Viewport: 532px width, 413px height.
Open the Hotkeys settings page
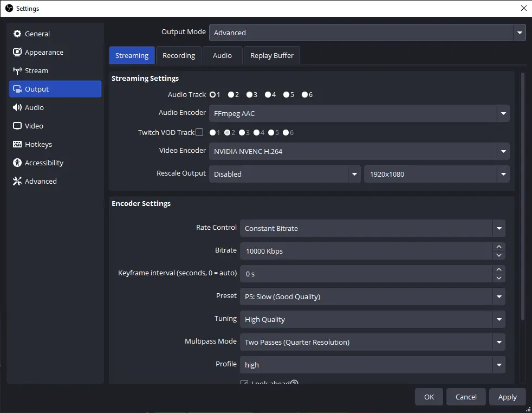pyautogui.click(x=55, y=144)
